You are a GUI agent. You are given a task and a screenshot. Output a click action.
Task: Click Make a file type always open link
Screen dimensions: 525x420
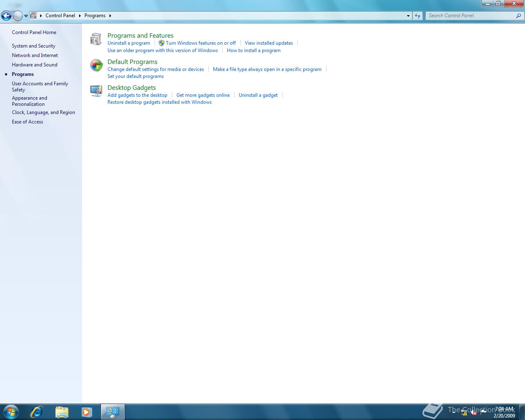[x=267, y=69]
